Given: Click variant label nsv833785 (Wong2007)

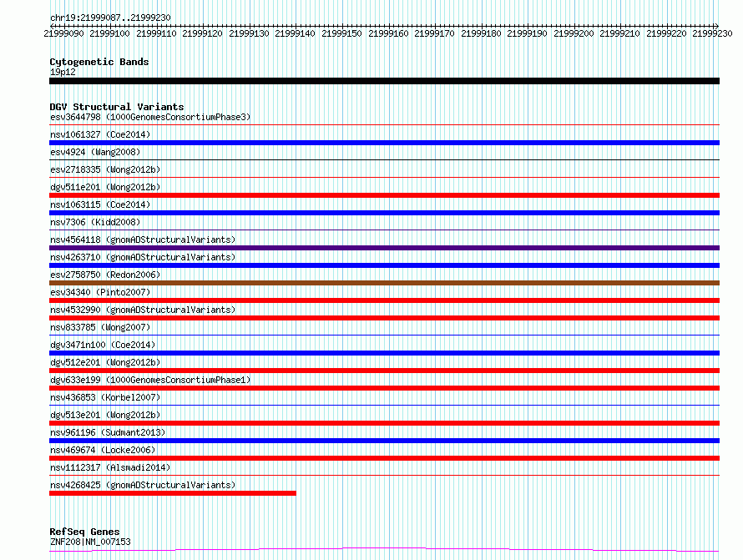Looking at the screenshot, I should (100, 327).
